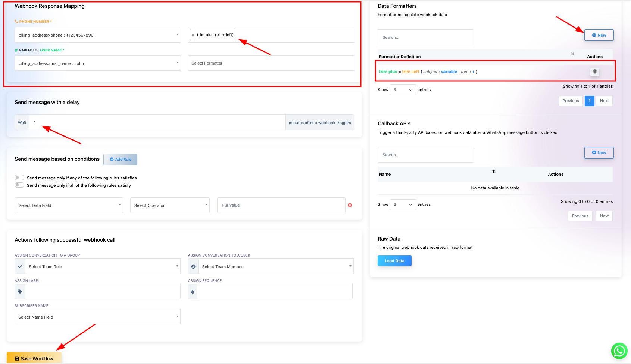The width and height of the screenshot is (631, 364).
Task: Click the trash icon for trim plus formatter
Action: point(595,72)
